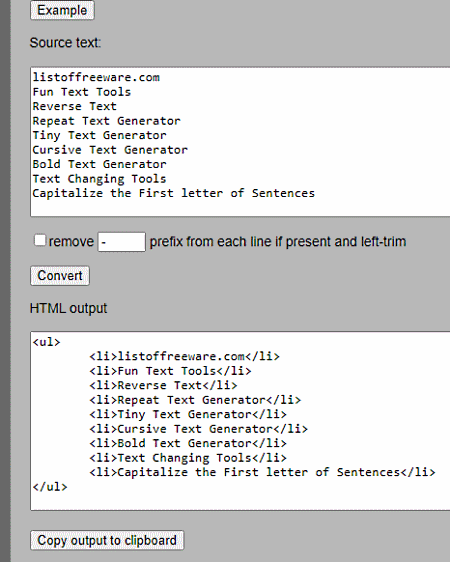The width and height of the screenshot is (450, 562).
Task: Click 'Repeat Text Generator' in source text
Action: point(106,121)
